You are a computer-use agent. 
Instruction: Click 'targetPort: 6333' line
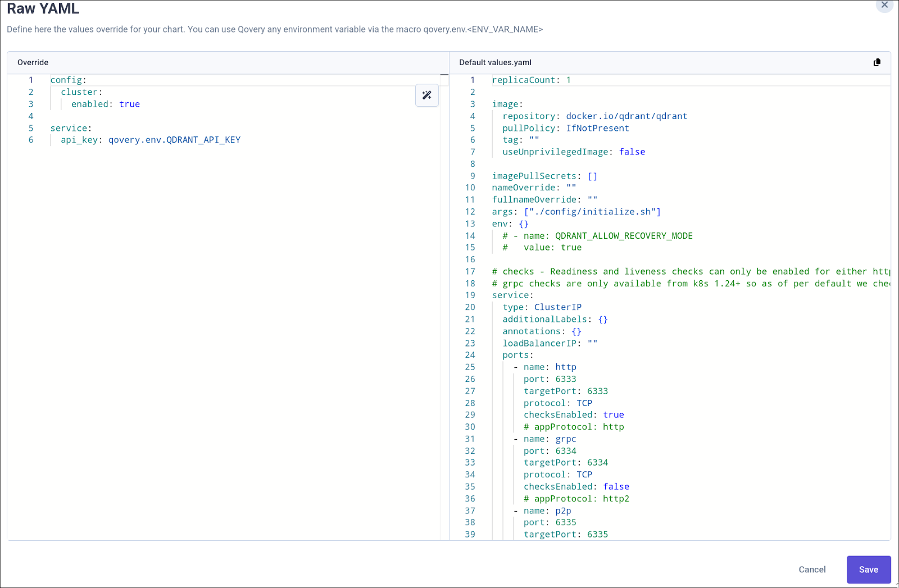566,391
